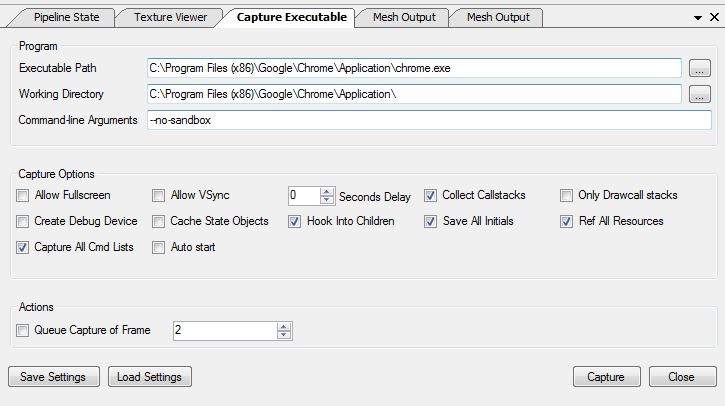Decrease the Seconds Delay value
The width and height of the screenshot is (725, 406).
click(x=327, y=200)
